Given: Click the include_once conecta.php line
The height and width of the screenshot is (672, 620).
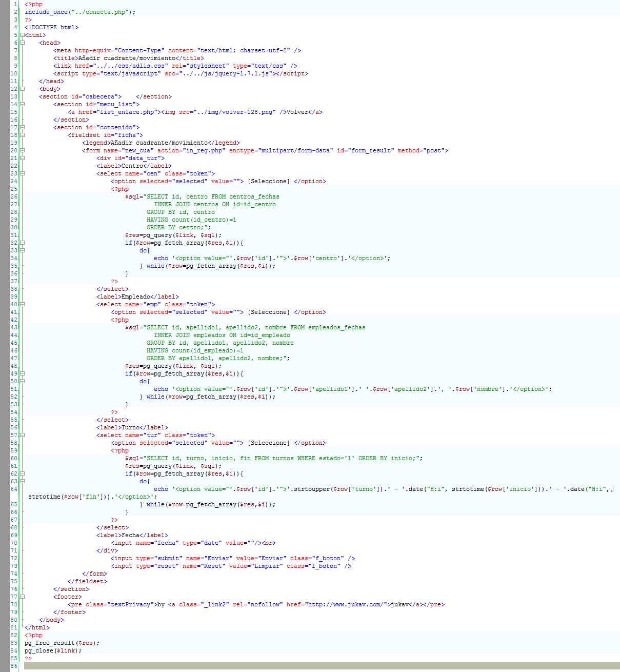Looking at the screenshot, I should (80, 12).
